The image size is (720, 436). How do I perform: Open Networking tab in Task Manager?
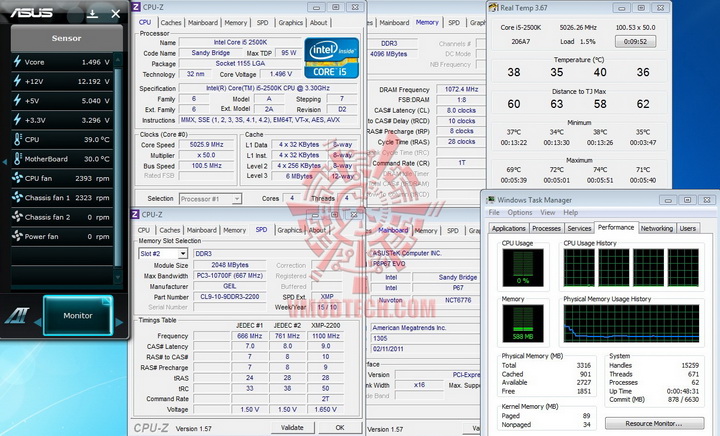657,228
